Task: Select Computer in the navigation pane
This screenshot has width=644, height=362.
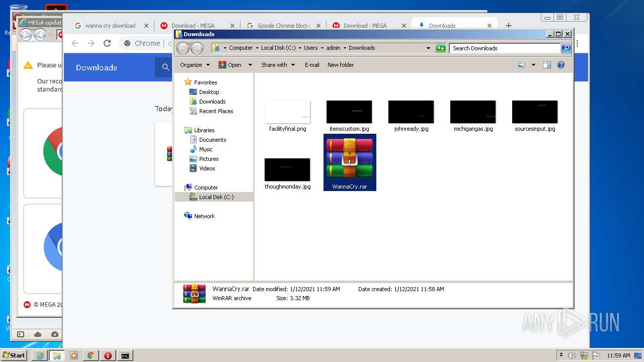Action: point(206,188)
